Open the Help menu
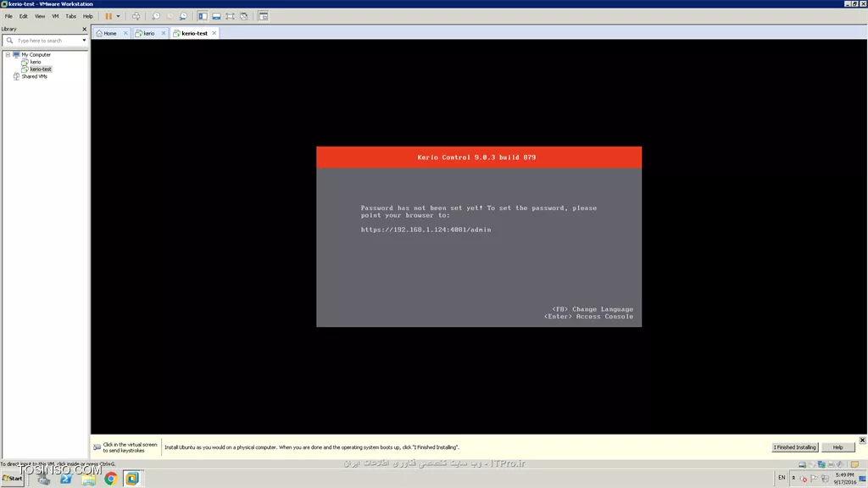Image resolution: width=868 pixels, height=488 pixels. [x=87, y=16]
